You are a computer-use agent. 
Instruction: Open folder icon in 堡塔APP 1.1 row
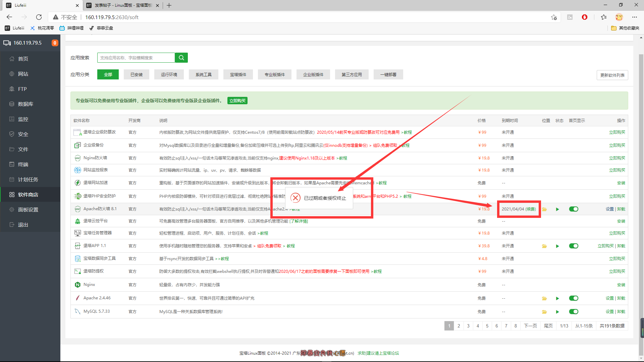point(544,246)
